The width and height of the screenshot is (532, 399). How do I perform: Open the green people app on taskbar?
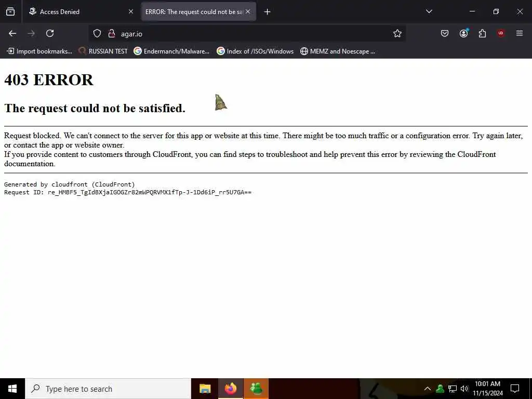tap(256, 389)
